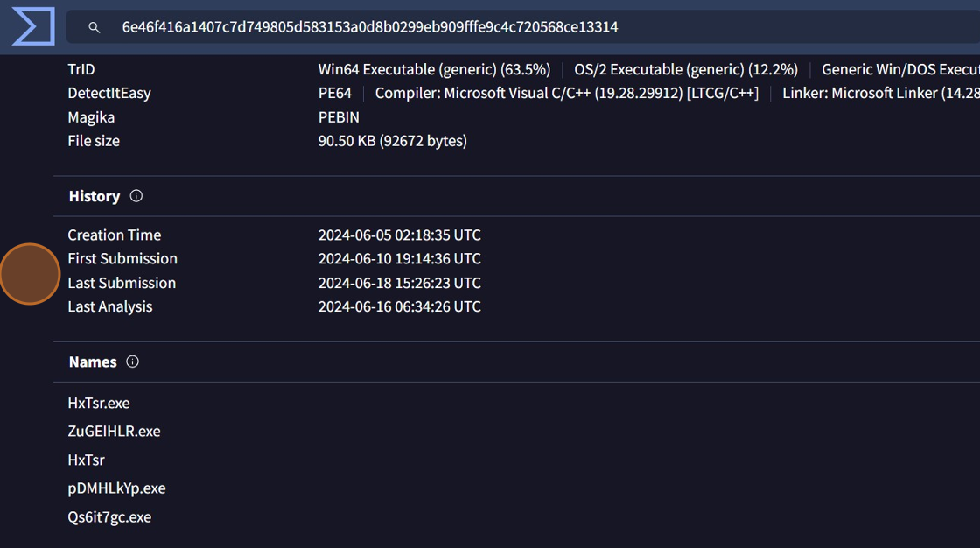Select the Names section heading
980x548 pixels.
[93, 362]
